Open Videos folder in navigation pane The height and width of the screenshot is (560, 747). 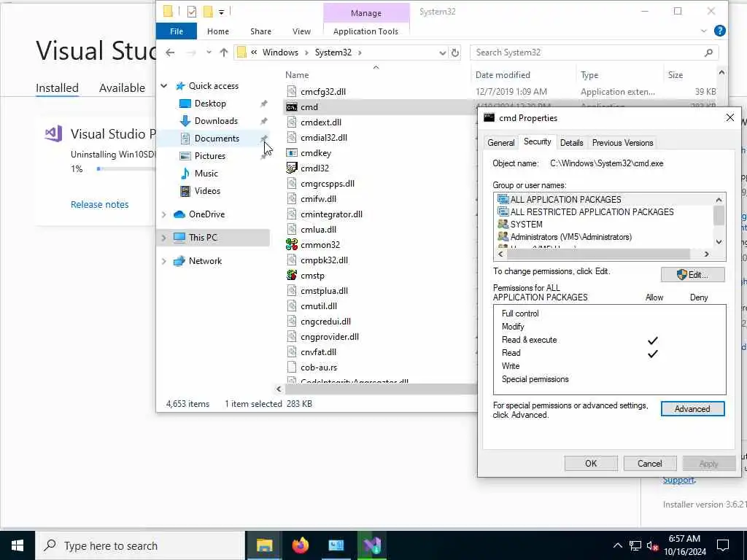pyautogui.click(x=207, y=191)
